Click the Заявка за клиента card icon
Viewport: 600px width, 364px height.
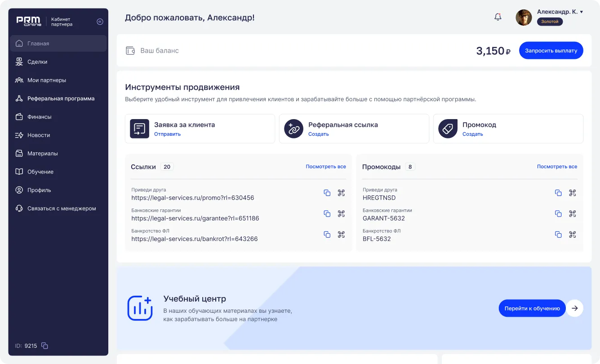pyautogui.click(x=139, y=129)
